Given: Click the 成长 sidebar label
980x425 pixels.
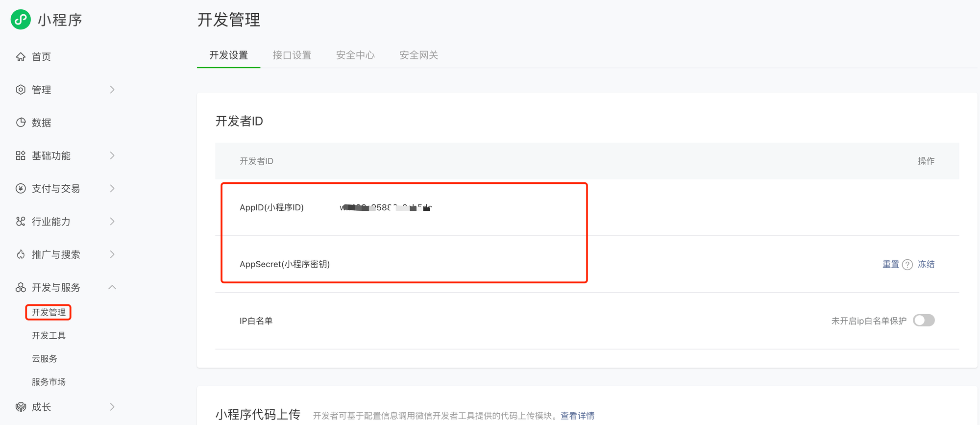Looking at the screenshot, I should [41, 407].
